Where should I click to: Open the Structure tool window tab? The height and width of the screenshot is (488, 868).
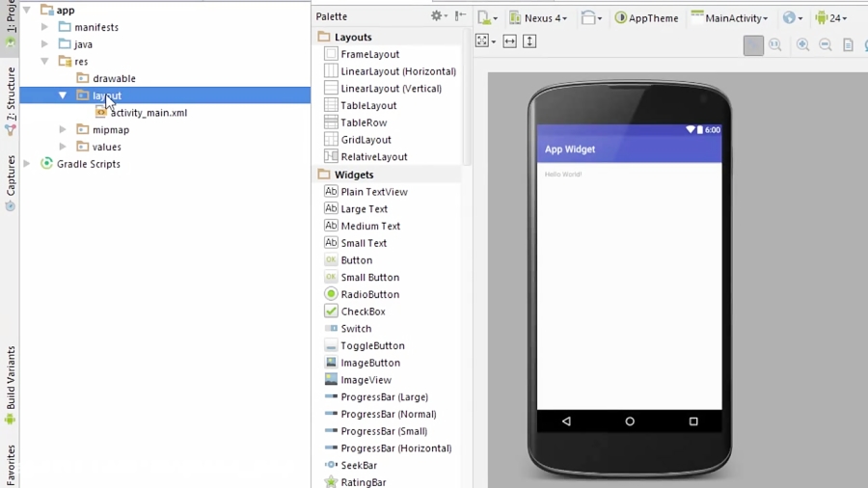pos(10,101)
